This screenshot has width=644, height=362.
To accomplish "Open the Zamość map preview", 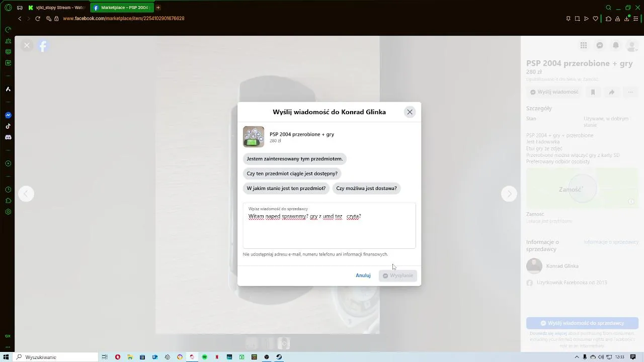I will click(582, 188).
